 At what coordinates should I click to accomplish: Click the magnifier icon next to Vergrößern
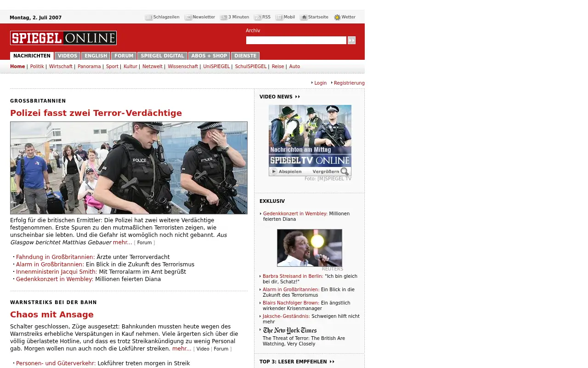345,172
